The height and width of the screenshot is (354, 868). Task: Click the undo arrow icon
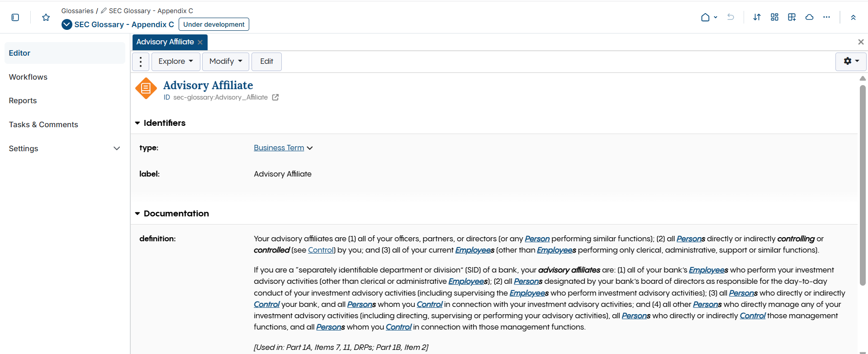click(730, 17)
